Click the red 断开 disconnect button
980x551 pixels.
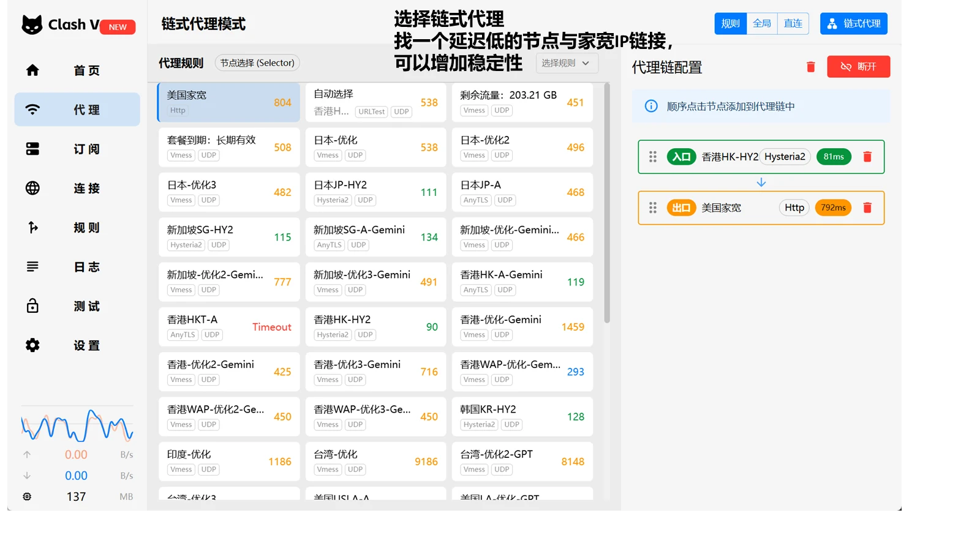859,67
